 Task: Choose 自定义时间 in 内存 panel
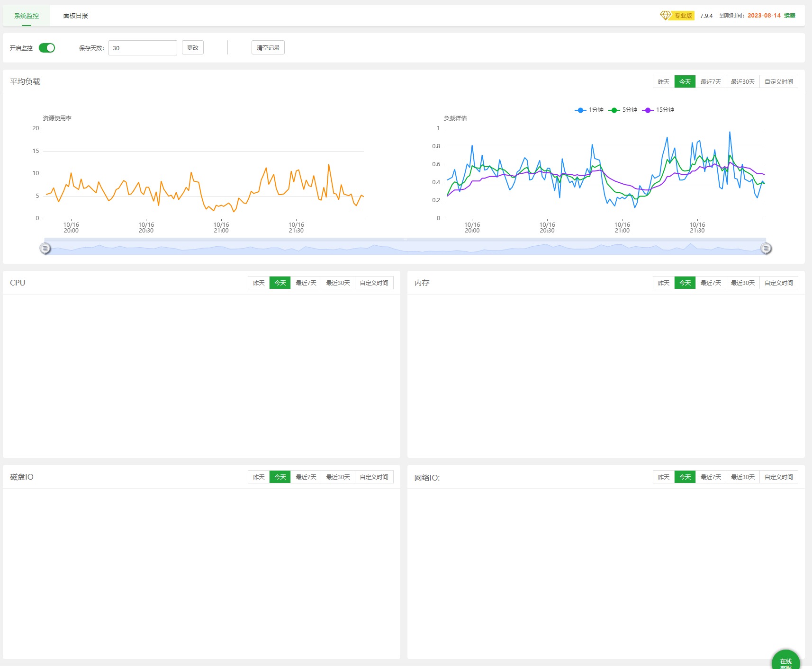click(x=779, y=283)
